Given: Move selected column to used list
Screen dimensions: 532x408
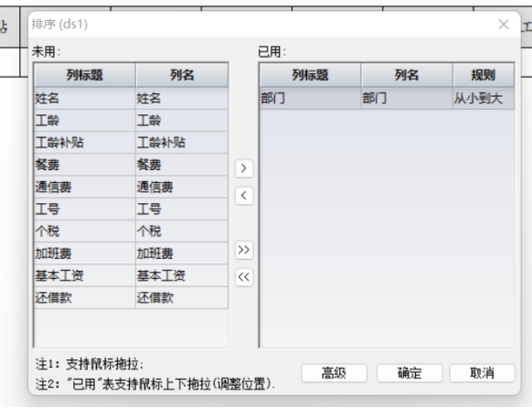Looking at the screenshot, I should [x=244, y=168].
